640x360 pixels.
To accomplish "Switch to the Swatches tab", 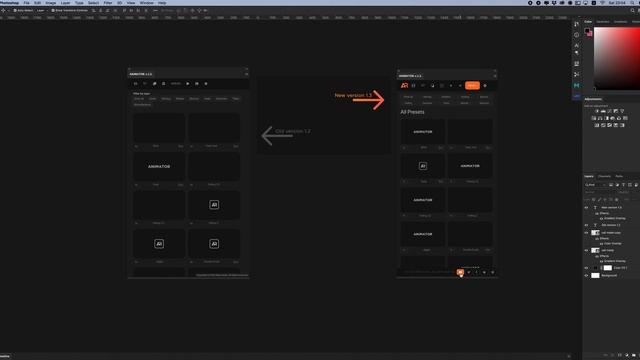I will coord(603,22).
